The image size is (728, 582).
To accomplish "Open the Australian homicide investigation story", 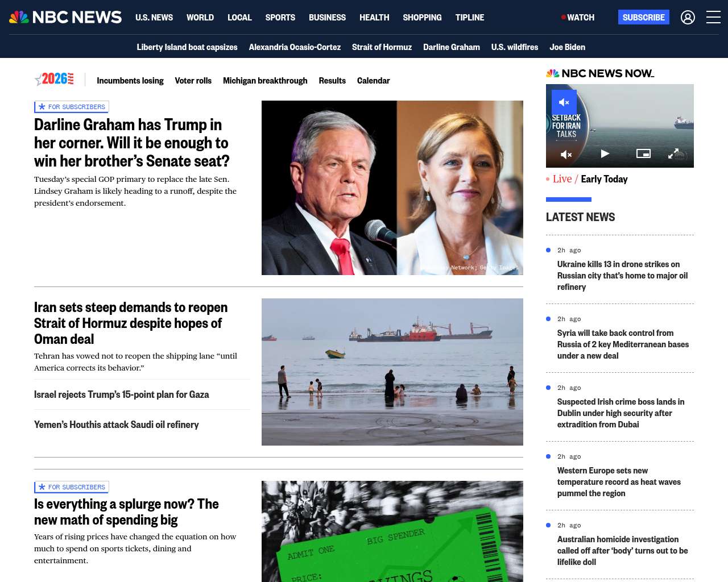I will pyautogui.click(x=622, y=551).
